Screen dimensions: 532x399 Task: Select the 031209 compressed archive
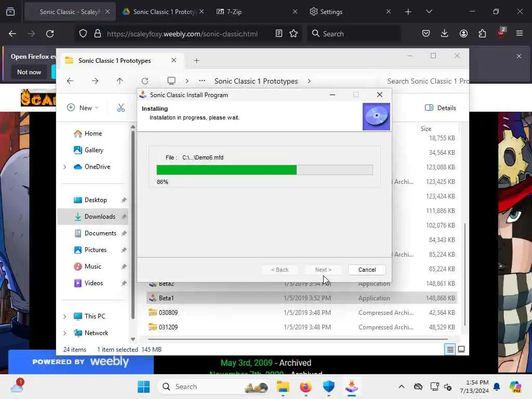(302, 327)
